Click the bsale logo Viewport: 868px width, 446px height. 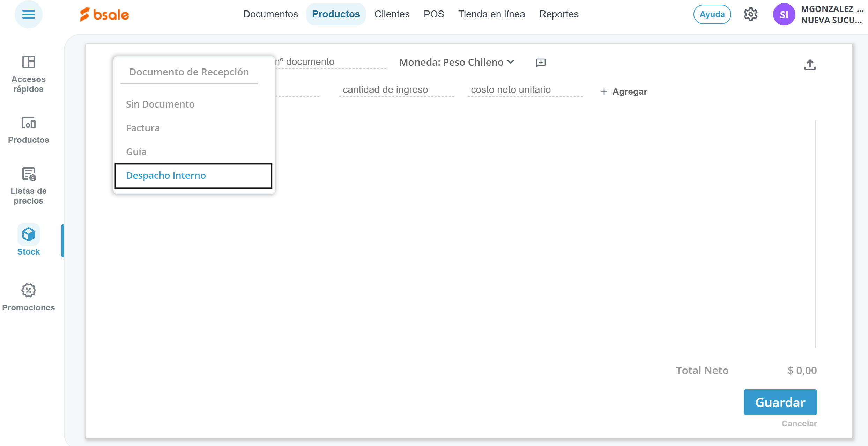tap(104, 14)
